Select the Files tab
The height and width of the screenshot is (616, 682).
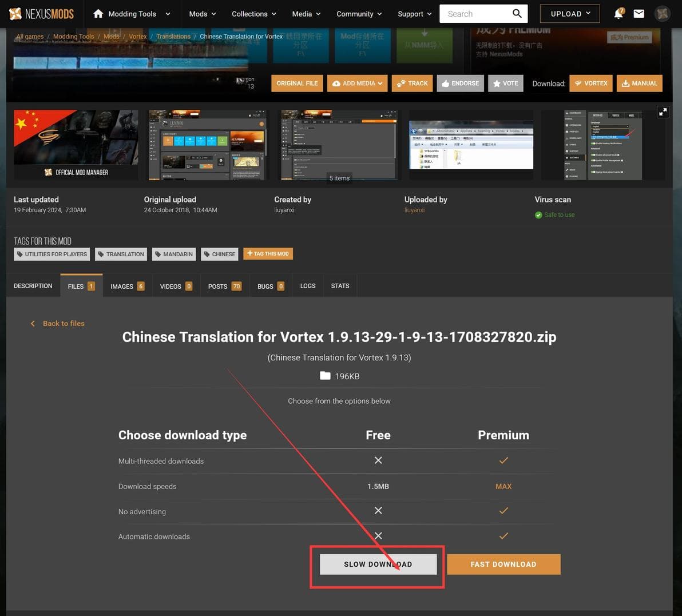click(x=81, y=285)
